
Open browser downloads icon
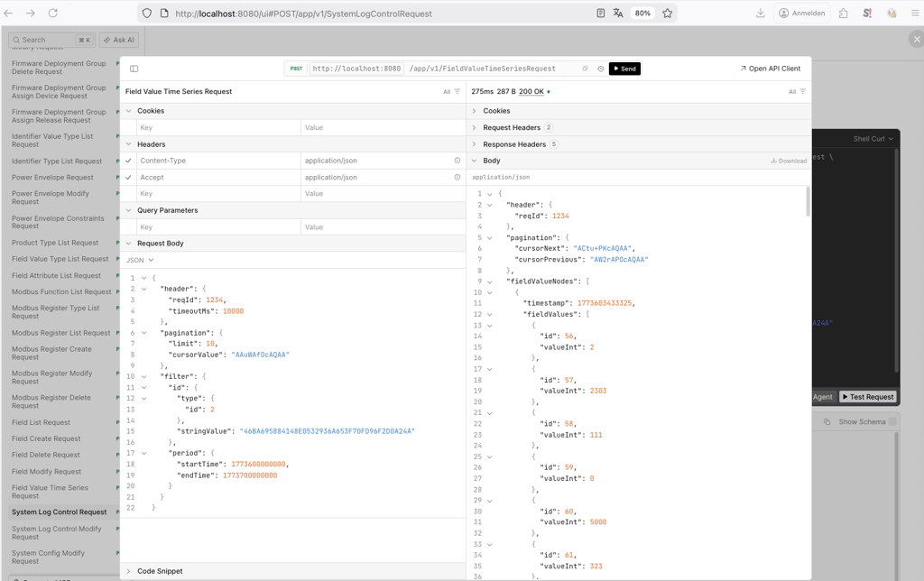click(760, 13)
